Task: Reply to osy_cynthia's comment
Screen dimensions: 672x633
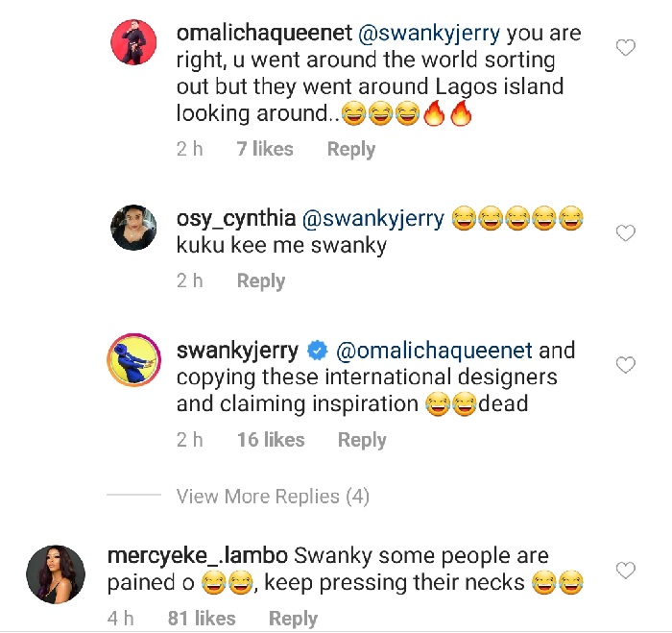Action: (x=261, y=280)
